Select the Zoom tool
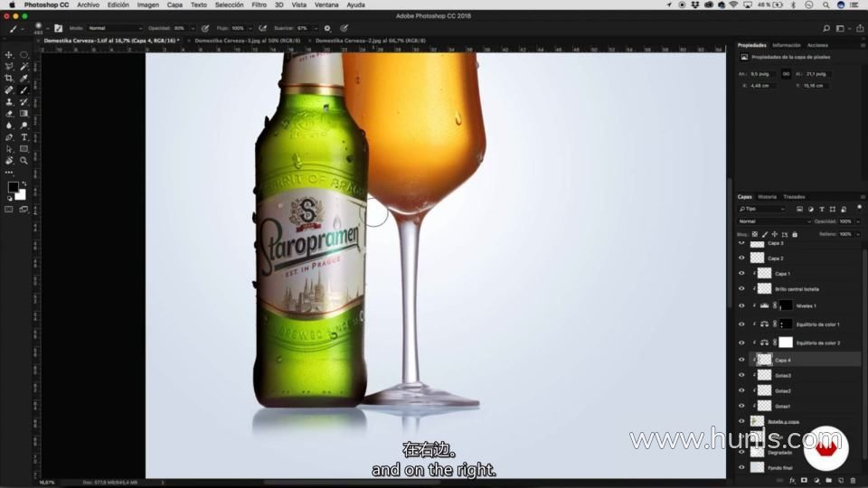The width and height of the screenshot is (868, 488). [x=24, y=161]
